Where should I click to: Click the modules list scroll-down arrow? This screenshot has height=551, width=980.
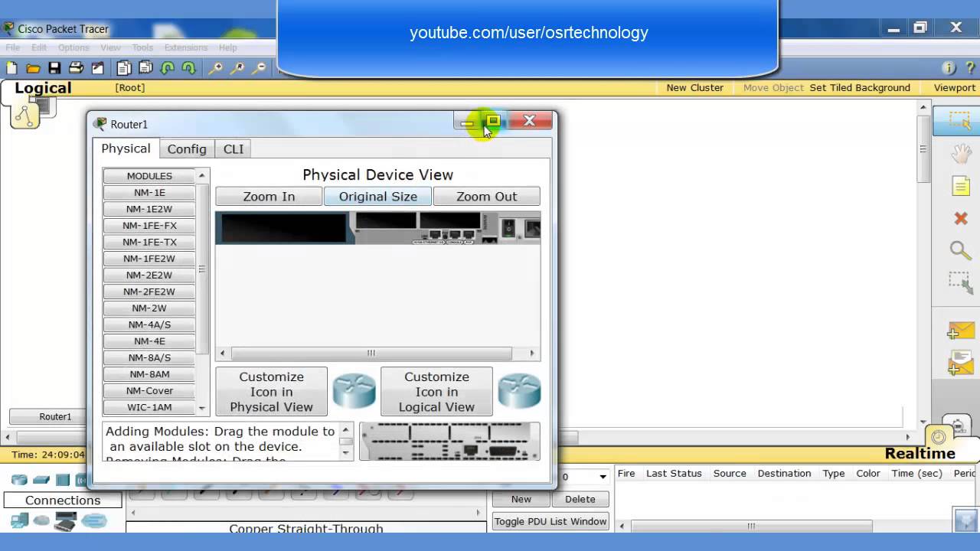tap(202, 409)
